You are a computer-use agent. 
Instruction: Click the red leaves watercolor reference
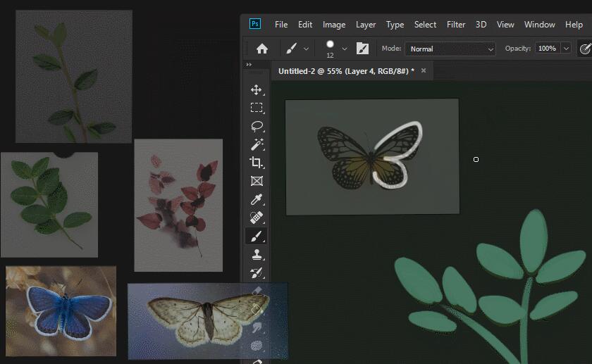pyautogui.click(x=178, y=205)
